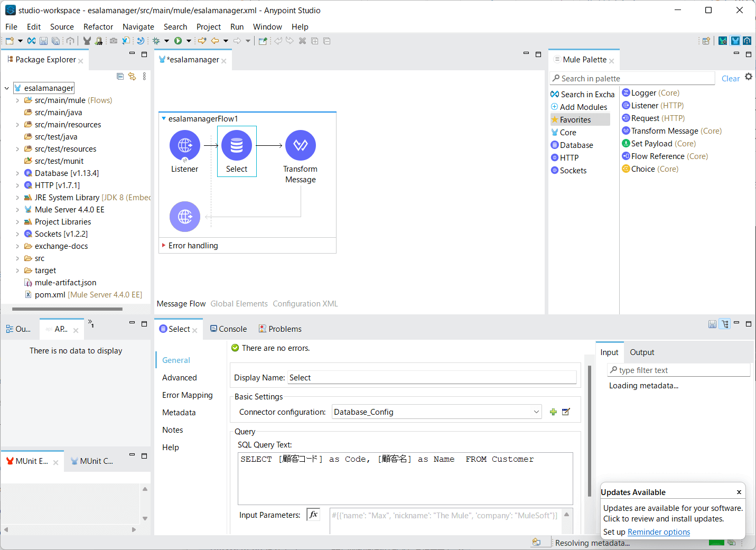Screen dimensions: 756x550
Task: Toggle Link with Editor in Package Explorer
Action: click(x=132, y=77)
